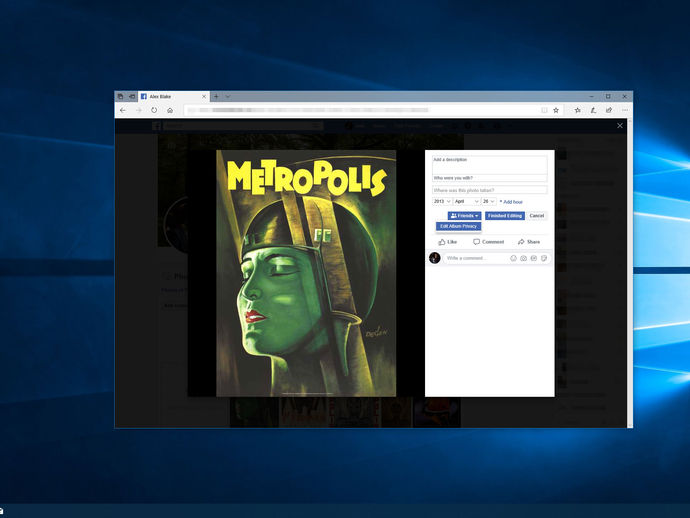Close the photo viewer with X
This screenshot has height=518, width=690.
(620, 126)
